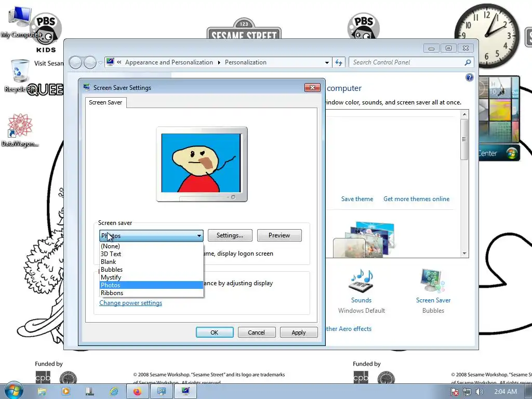Image resolution: width=532 pixels, height=399 pixels.
Task: Click the system clock showing 2:04 AM
Action: pos(506,392)
